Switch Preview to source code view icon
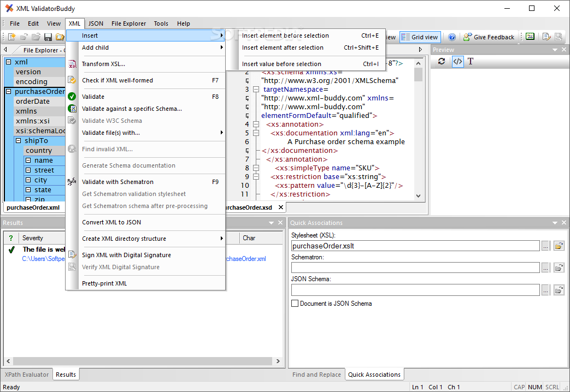The width and height of the screenshot is (570, 392). [457, 61]
